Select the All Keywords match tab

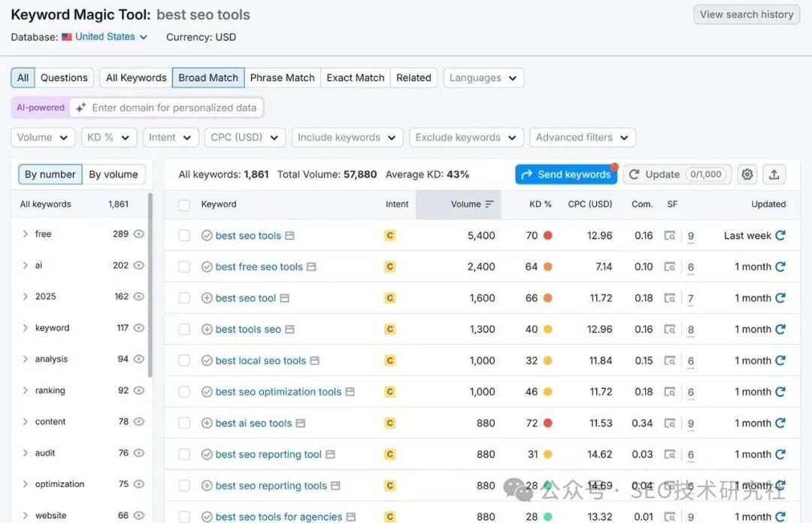click(136, 78)
